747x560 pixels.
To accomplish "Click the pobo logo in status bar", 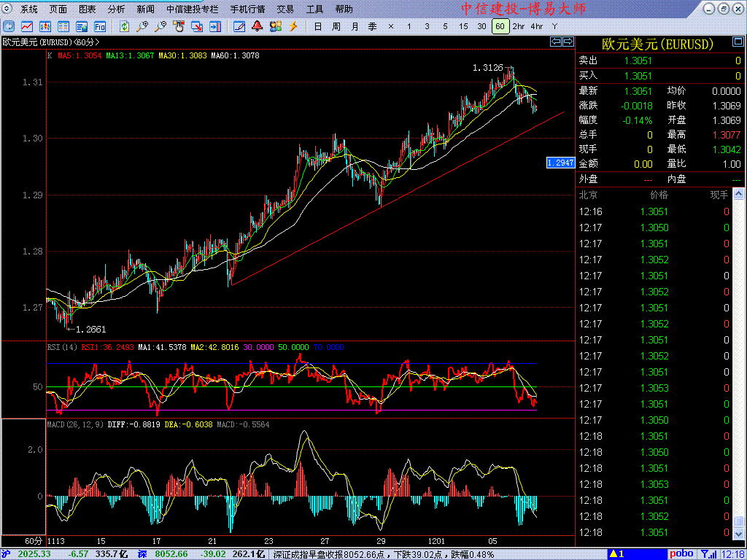I will click(x=681, y=554).
